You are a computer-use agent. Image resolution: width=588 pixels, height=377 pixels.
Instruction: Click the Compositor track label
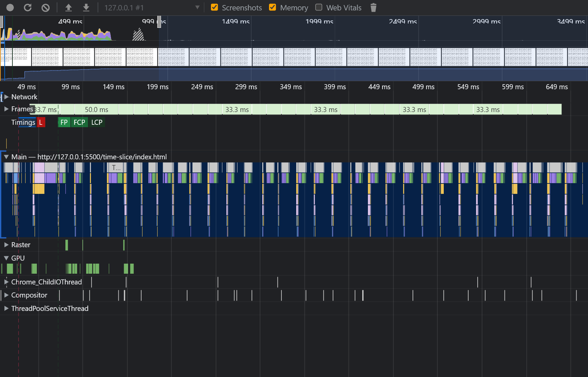[29, 295]
